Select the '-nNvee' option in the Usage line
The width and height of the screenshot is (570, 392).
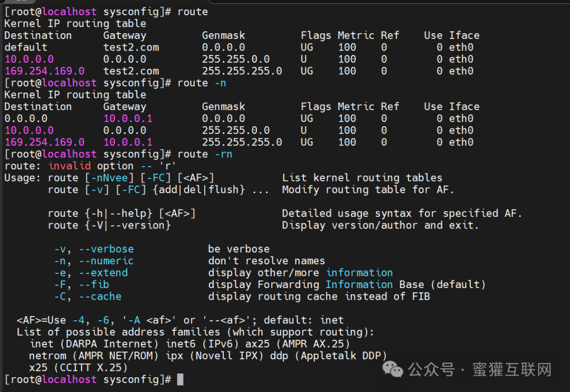110,177
